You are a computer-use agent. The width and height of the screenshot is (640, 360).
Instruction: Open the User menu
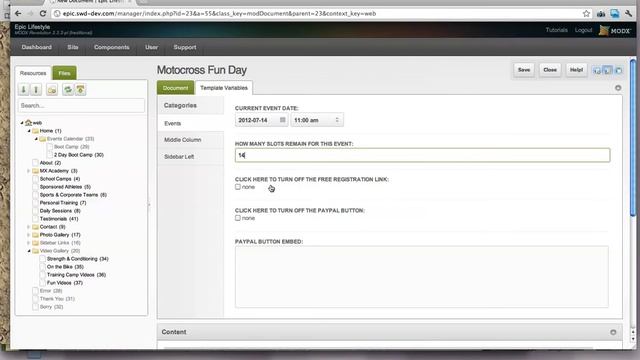[151, 47]
